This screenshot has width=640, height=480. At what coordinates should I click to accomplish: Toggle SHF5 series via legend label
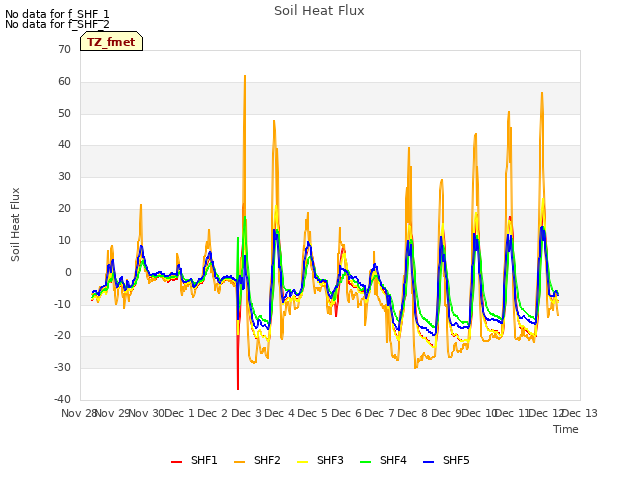point(456,460)
